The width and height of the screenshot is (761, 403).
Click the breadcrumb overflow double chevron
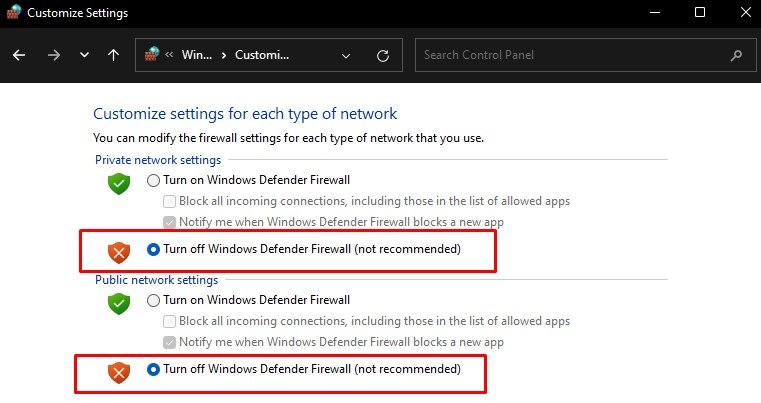[169, 55]
